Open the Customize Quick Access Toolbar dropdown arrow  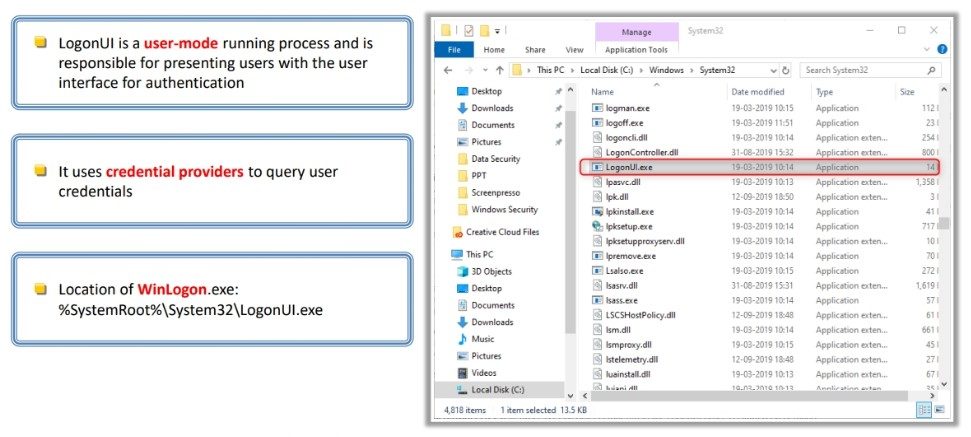pos(497,30)
